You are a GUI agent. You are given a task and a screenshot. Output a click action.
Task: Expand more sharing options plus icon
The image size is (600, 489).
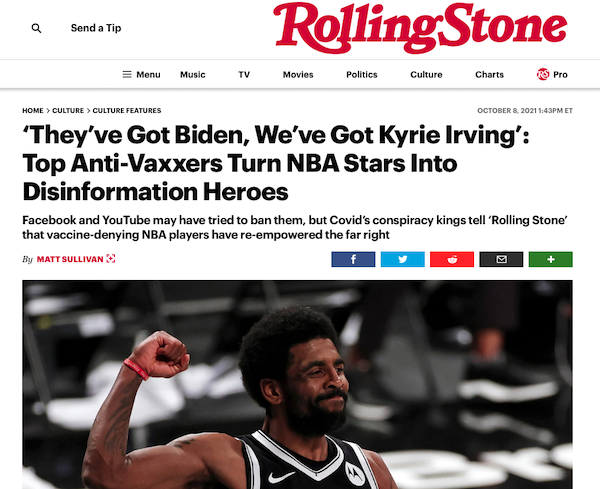click(551, 259)
